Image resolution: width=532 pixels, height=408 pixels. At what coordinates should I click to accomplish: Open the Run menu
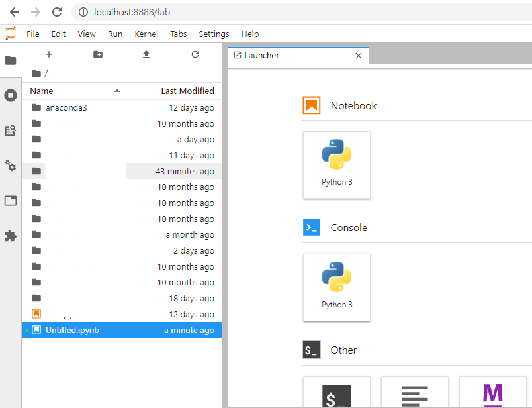pos(115,34)
